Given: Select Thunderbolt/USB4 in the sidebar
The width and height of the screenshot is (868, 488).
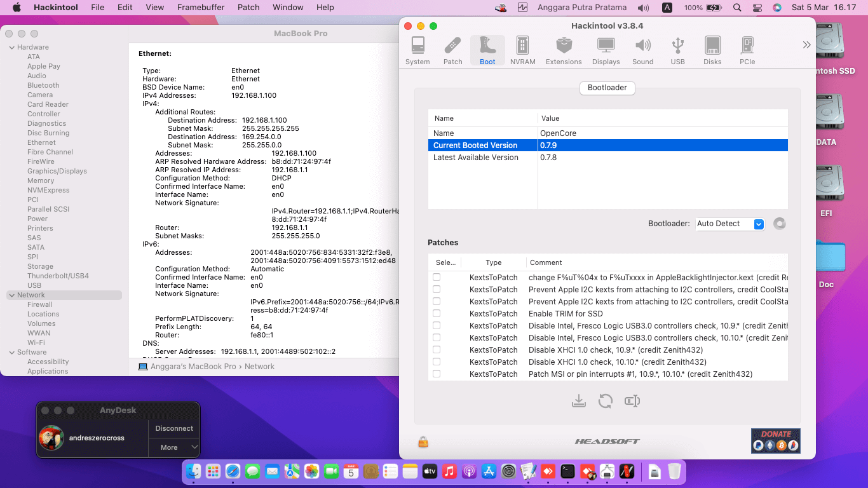Looking at the screenshot, I should pyautogui.click(x=58, y=276).
